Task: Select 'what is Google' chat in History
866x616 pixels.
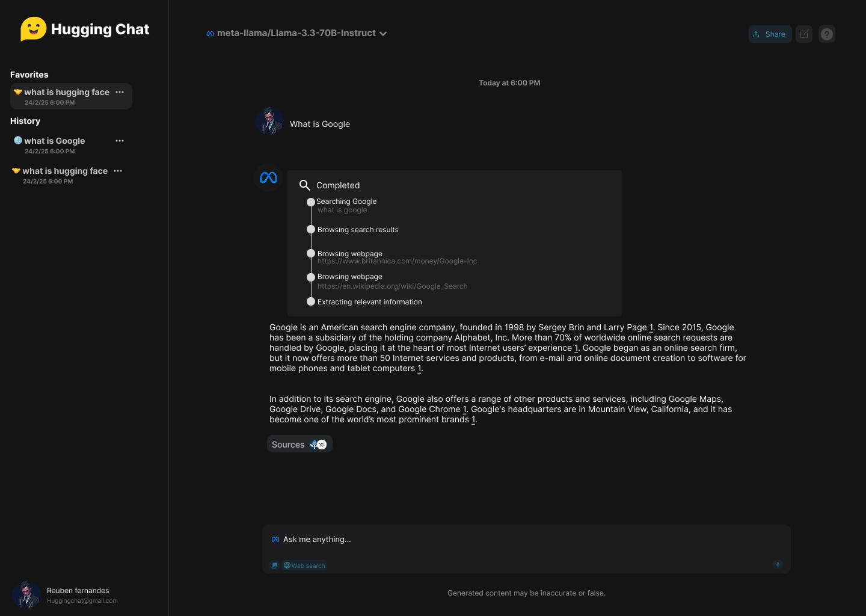Action: (x=54, y=141)
